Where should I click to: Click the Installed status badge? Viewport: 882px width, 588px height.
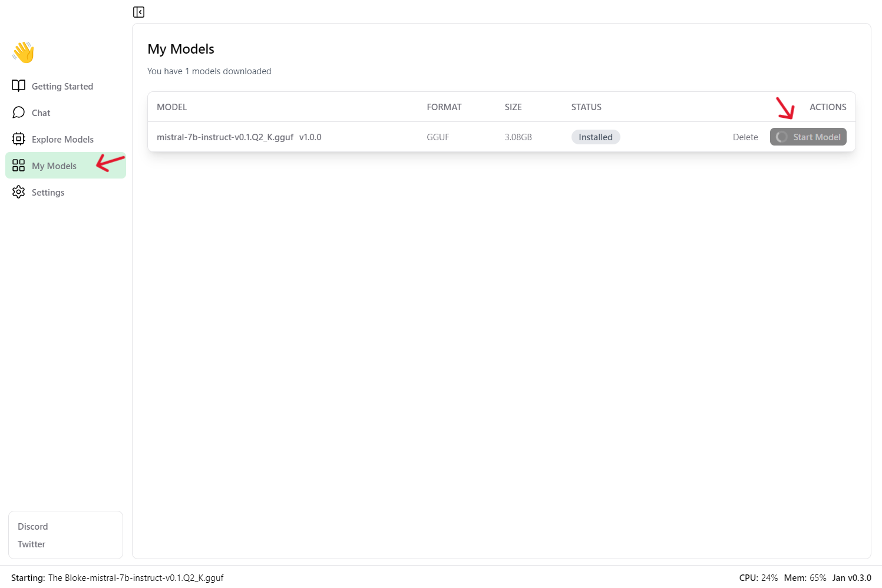click(x=595, y=137)
